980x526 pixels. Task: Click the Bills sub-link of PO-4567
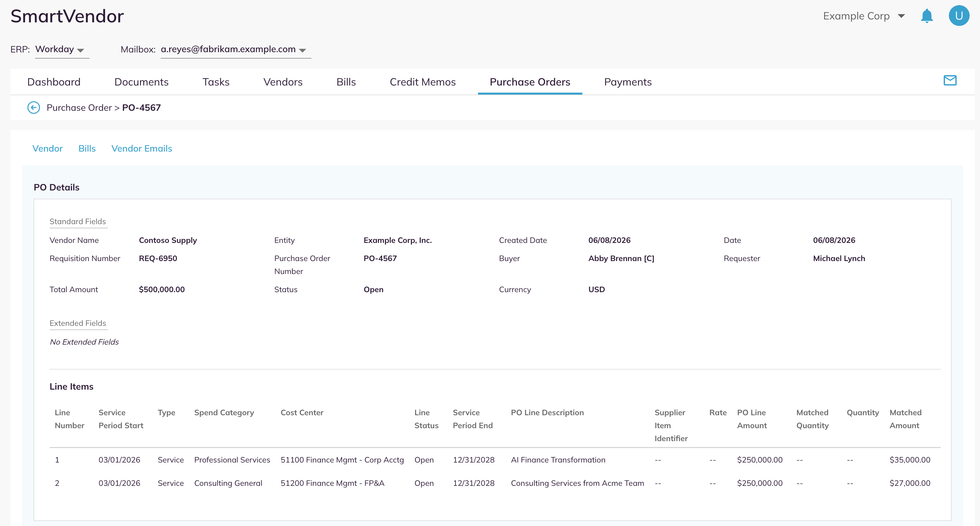(x=87, y=149)
